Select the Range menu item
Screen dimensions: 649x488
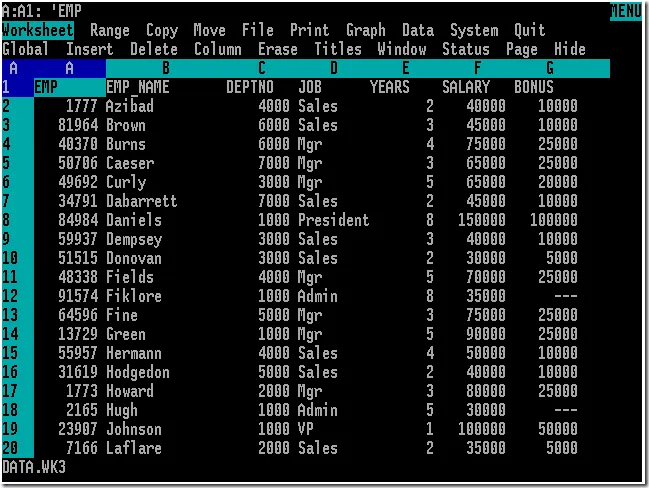point(110,31)
